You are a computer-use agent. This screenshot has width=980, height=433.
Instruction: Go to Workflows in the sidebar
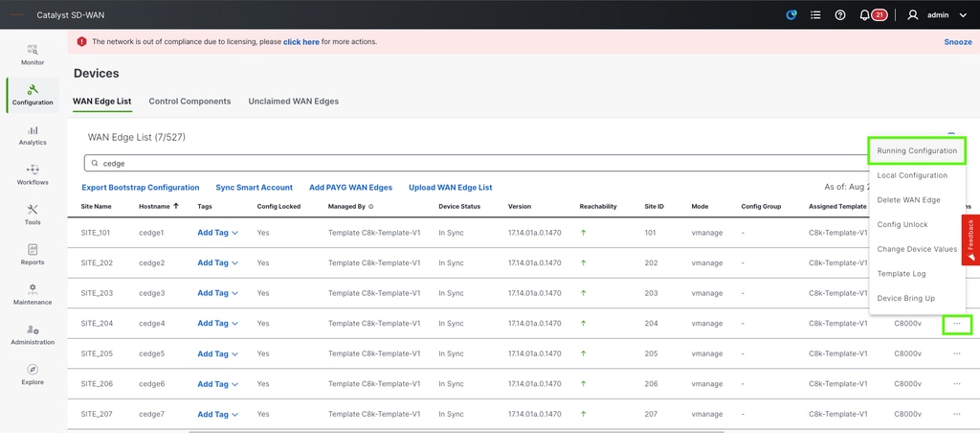(x=33, y=174)
